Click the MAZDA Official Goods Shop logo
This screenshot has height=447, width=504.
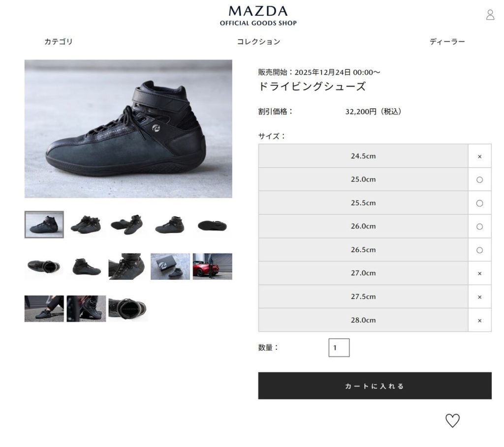(258, 15)
